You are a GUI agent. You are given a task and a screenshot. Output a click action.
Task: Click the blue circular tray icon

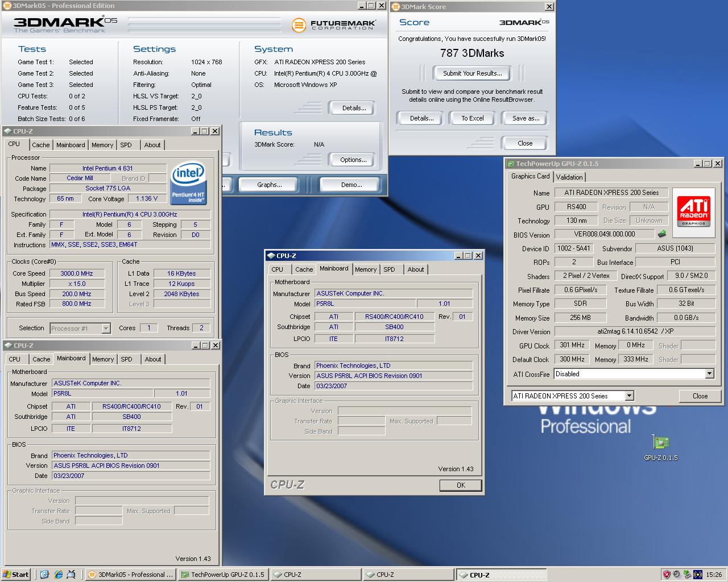[x=697, y=575]
